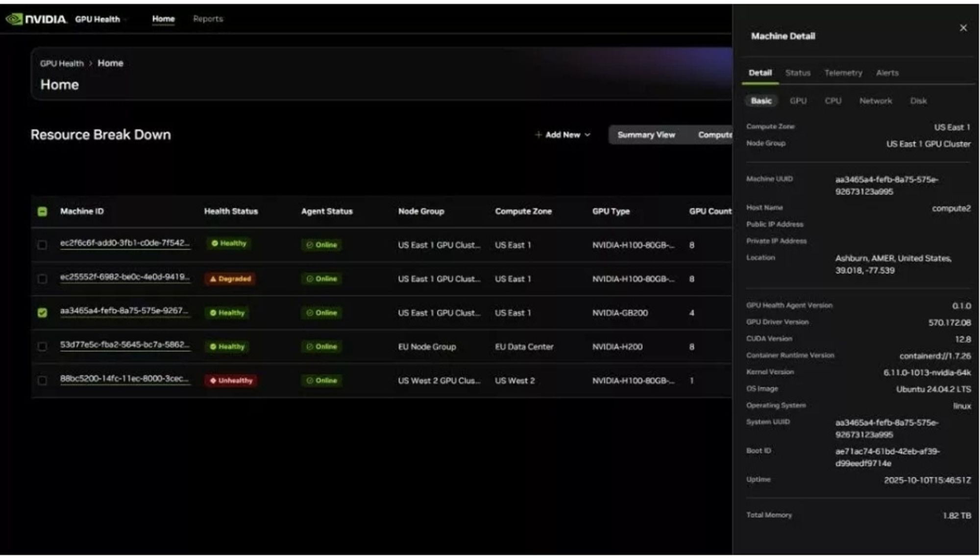Open the Reports tab in the top navigation

pos(208,19)
